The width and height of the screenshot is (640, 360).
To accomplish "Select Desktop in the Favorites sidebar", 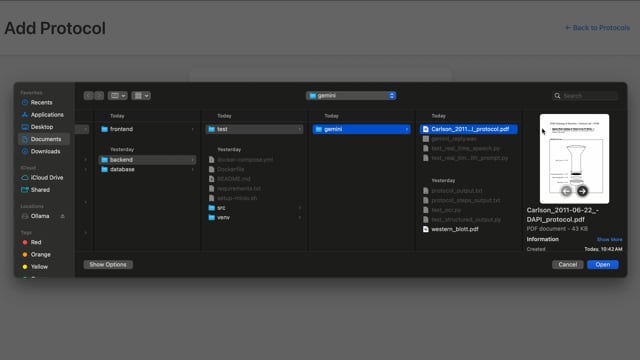I will click(x=42, y=127).
